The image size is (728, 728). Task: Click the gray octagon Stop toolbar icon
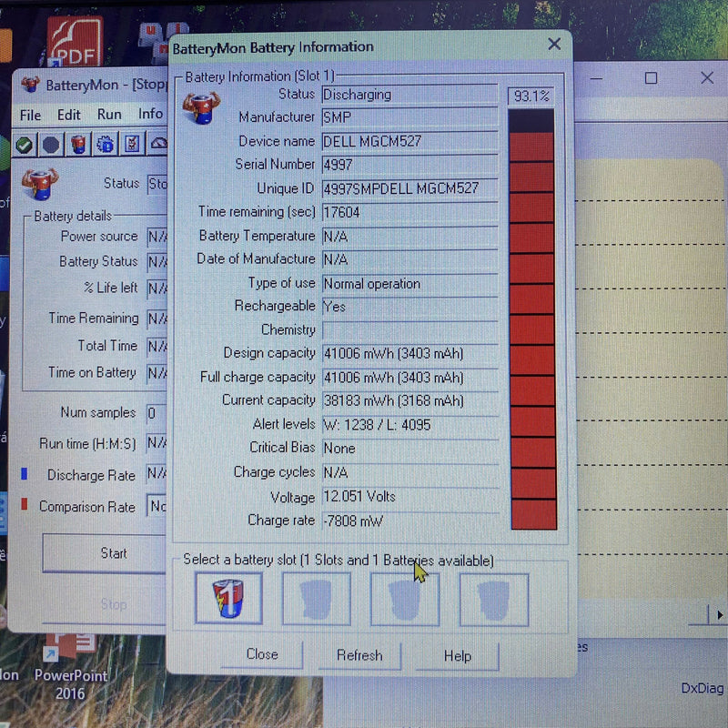click(x=51, y=145)
